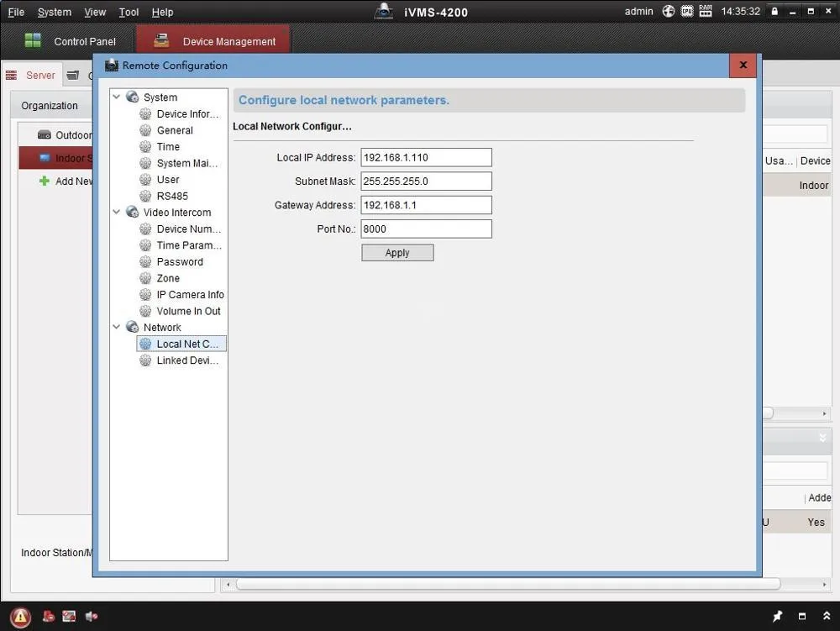Screen dimensions: 840x631
Task: Expand the bottom panel double-arrow icon
Action: point(827,616)
